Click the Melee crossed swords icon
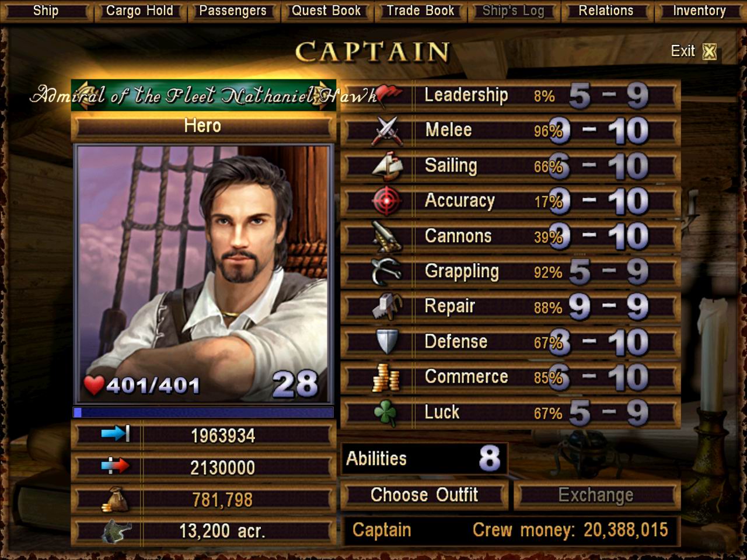 coord(388,131)
